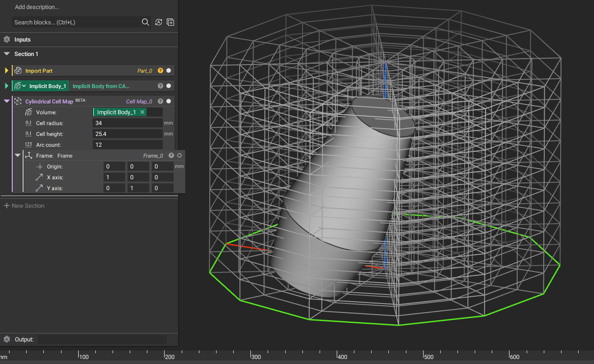
Task: Click the Origin point icon
Action: tap(39, 167)
